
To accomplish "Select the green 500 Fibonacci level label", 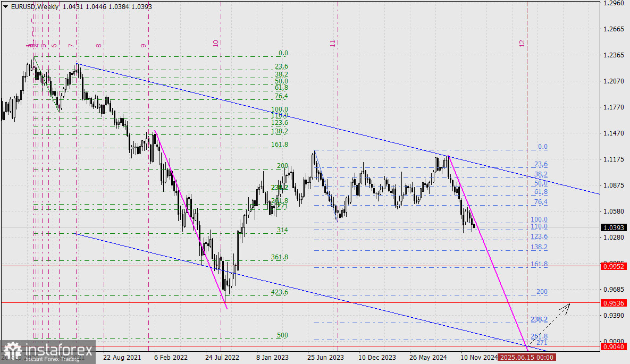I will point(282,336).
